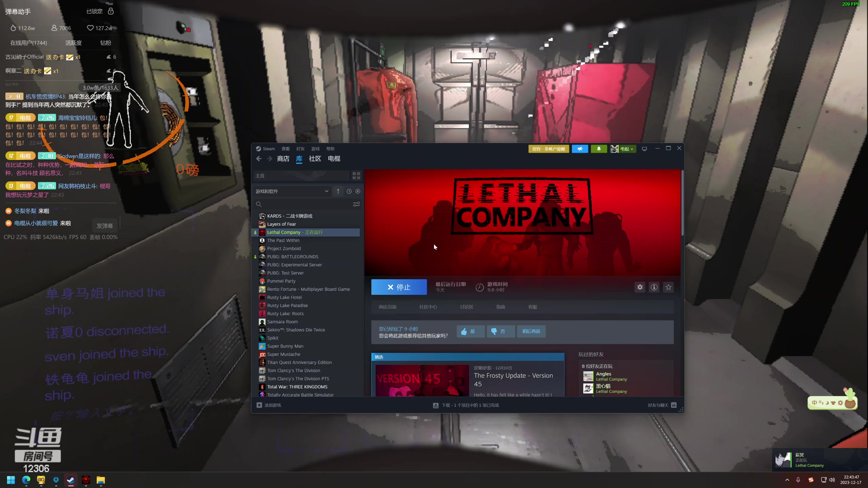This screenshot has width=868, height=488.
Task: Open the downloads status bar
Action: pos(466,405)
